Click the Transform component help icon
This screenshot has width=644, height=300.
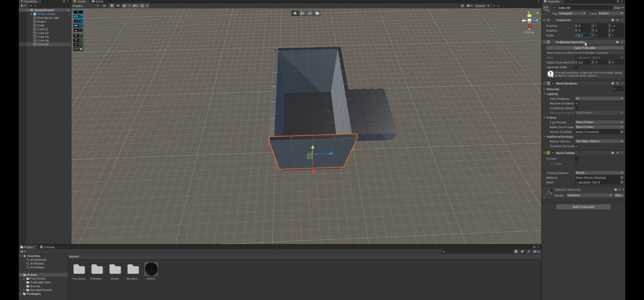pos(612,20)
